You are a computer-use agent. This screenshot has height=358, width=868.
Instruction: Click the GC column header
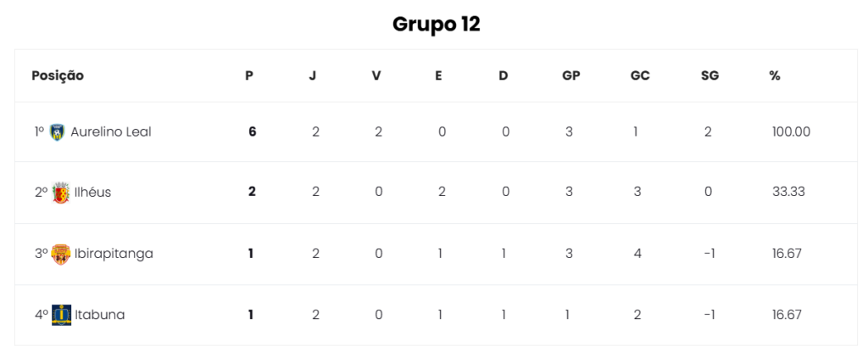click(640, 76)
